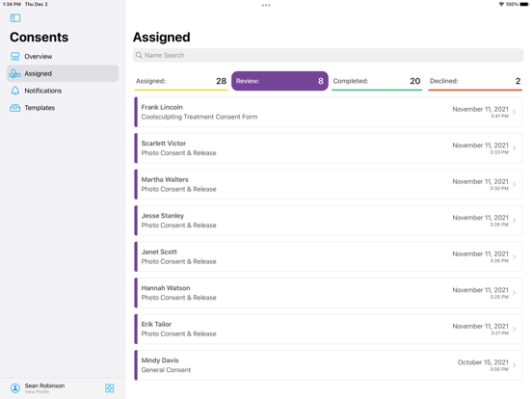Click the 3:21 PM timestamp
The image size is (532, 399).
point(500,332)
